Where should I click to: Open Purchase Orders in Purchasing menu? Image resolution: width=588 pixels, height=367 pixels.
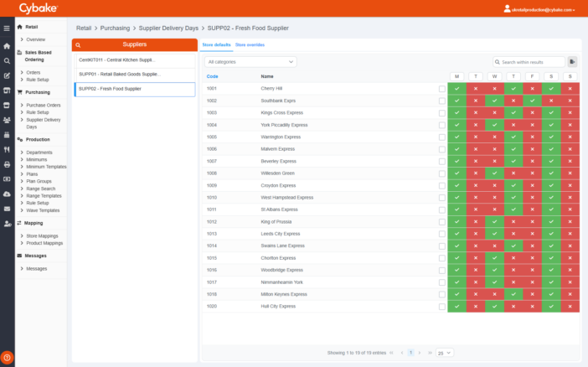coord(43,106)
